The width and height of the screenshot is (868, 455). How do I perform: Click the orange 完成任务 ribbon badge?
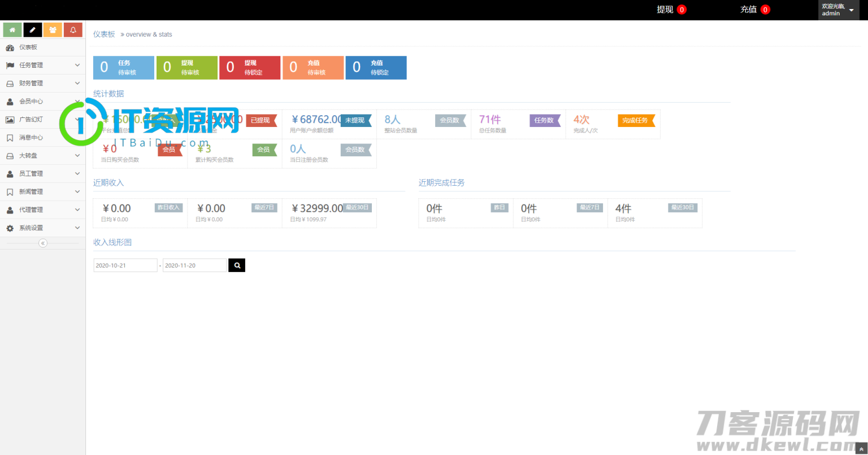tap(636, 120)
